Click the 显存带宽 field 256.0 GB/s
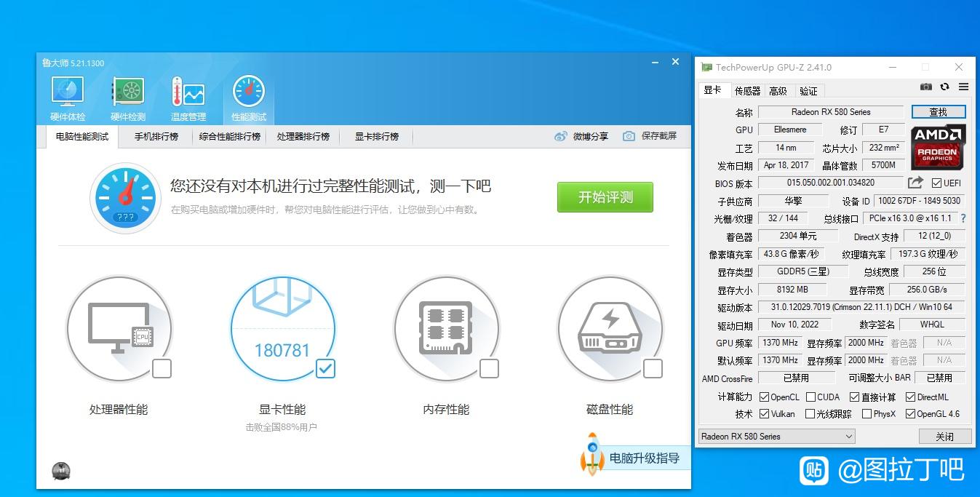The image size is (980, 497). pyautogui.click(x=927, y=290)
